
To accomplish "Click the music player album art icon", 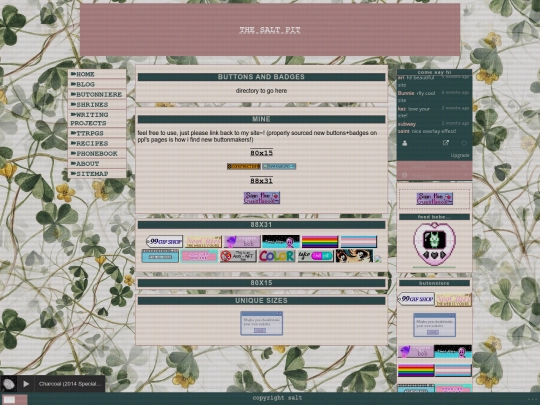I will (x=9, y=384).
